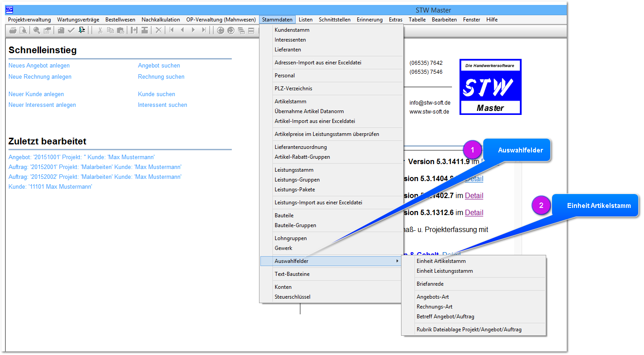Click the scissors cut icon
644x355 pixels.
click(x=100, y=30)
